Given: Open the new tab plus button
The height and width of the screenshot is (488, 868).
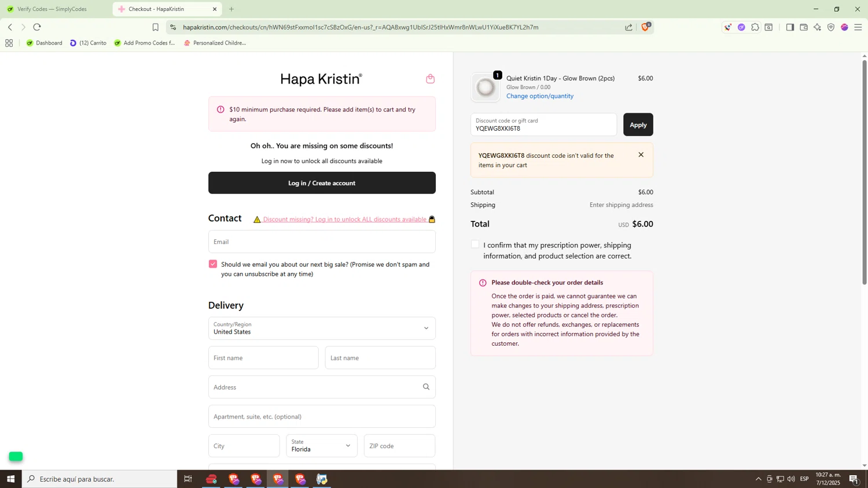Looking at the screenshot, I should [x=231, y=9].
